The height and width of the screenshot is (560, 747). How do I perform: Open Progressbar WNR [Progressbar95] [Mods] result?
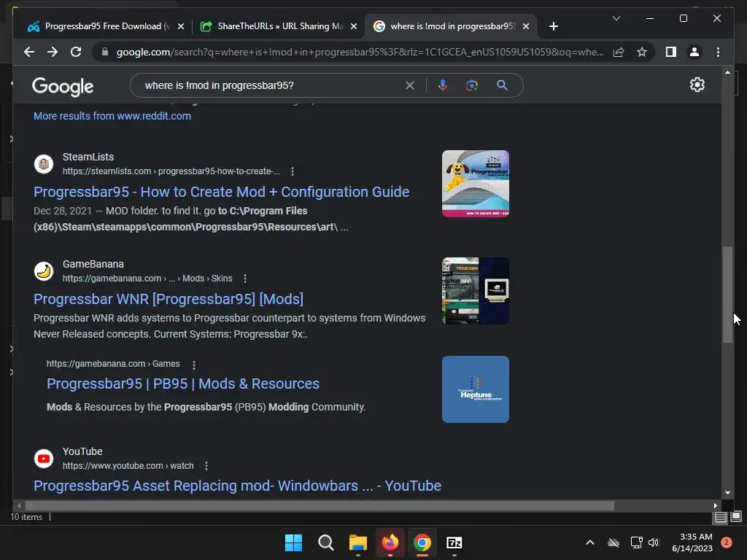tap(169, 298)
